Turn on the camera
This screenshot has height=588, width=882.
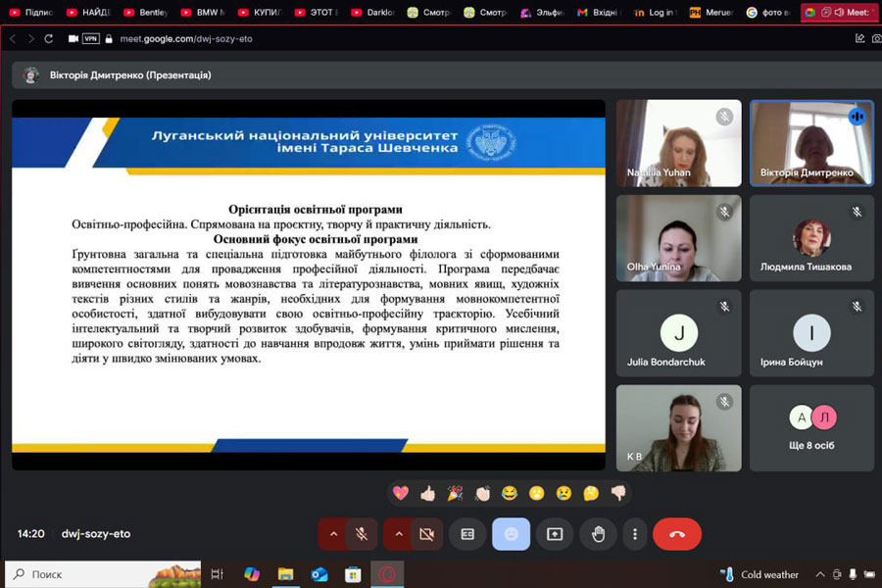point(426,534)
